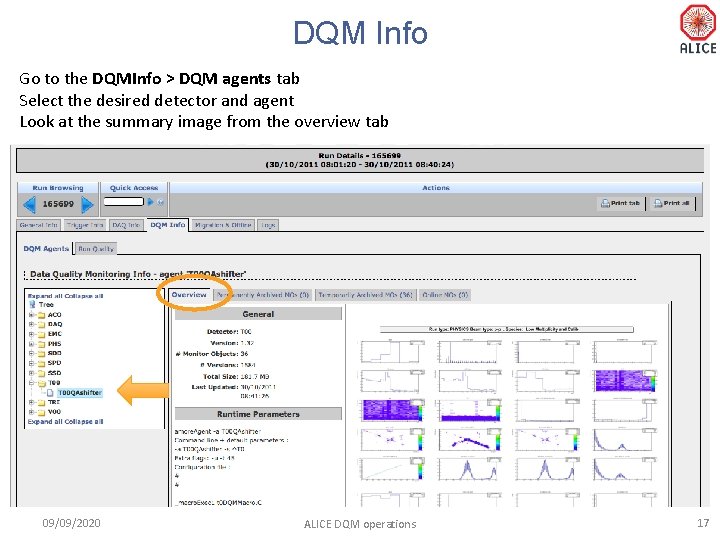The width and height of the screenshot is (720, 540).
Task: Click the Print tab button
Action: [621, 203]
